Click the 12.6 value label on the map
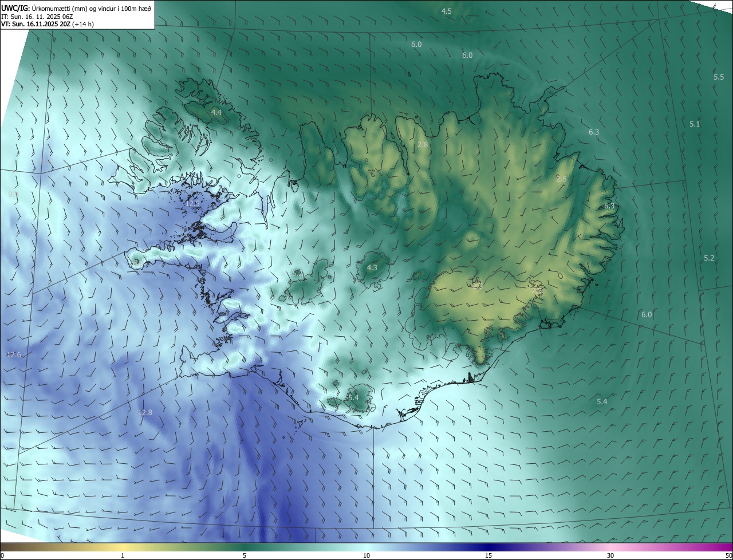Viewport: 733px width, 560px height. [14, 355]
